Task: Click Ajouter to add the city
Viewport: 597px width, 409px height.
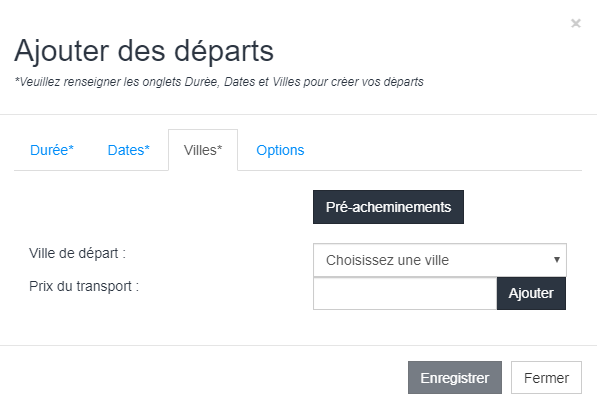Action: pos(531,293)
